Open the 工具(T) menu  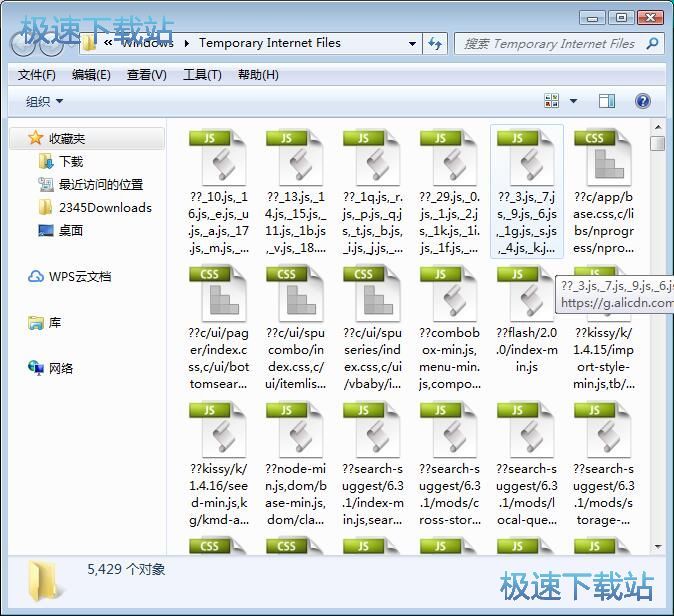[x=202, y=75]
